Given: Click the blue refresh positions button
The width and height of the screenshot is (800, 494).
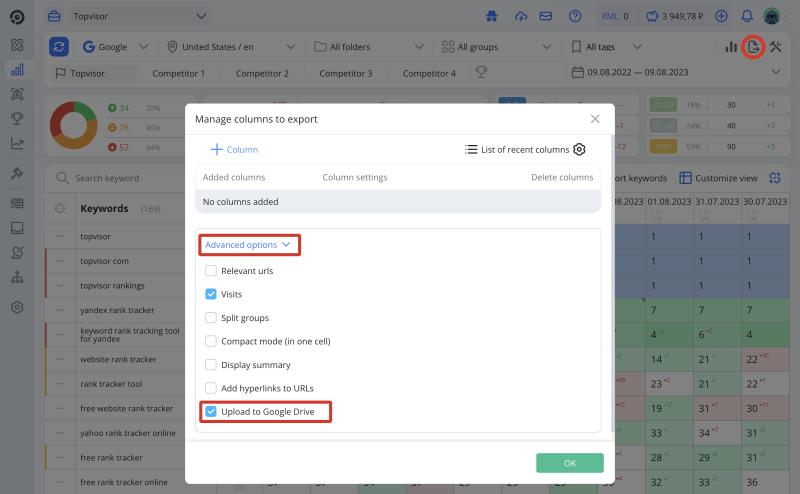Looking at the screenshot, I should pyautogui.click(x=59, y=47).
